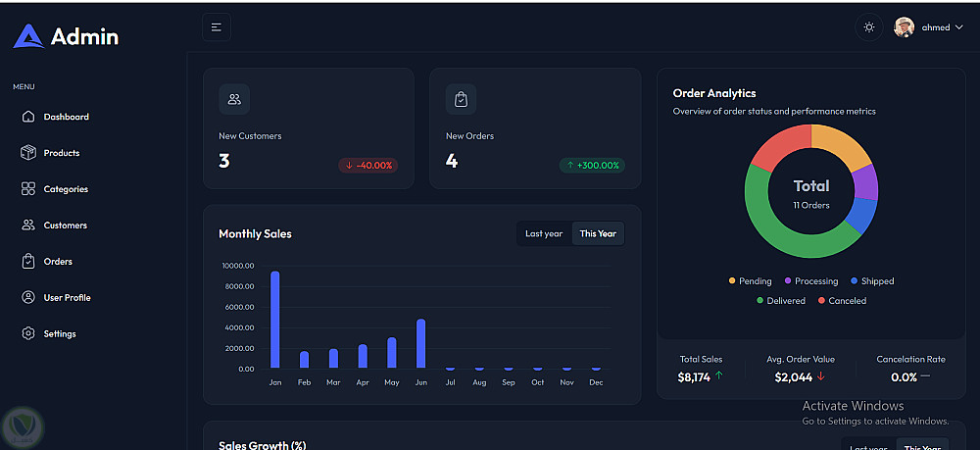Click the Monthly Sales heading
This screenshot has width=980, height=450.
point(255,233)
